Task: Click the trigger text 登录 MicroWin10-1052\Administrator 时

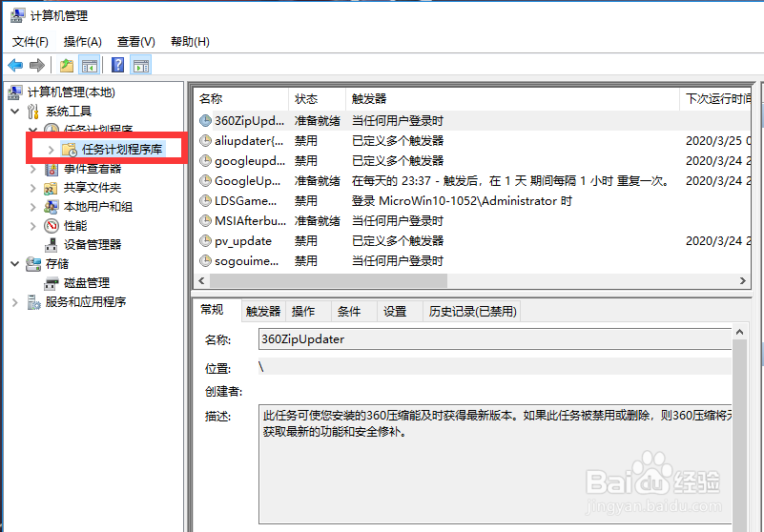Action: coord(462,201)
